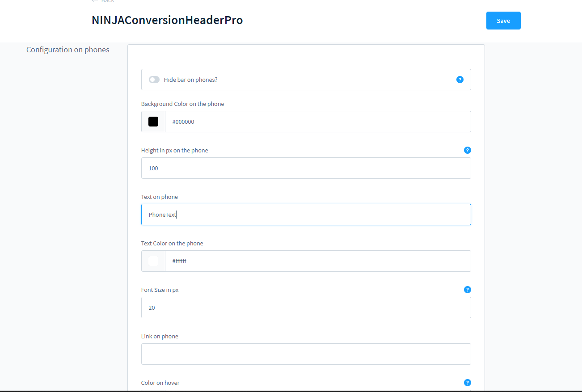The image size is (582, 392).
Task: Open help icon for Height in px
Action: pyautogui.click(x=468, y=150)
